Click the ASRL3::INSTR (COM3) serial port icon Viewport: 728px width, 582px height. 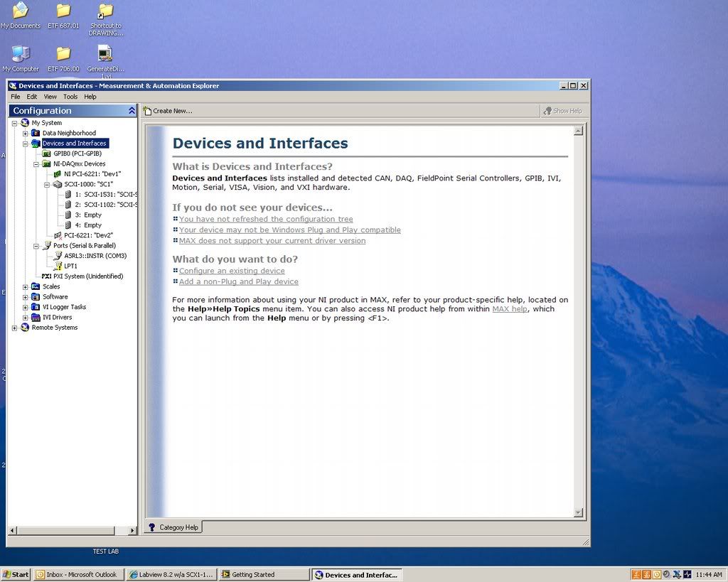pos(58,256)
